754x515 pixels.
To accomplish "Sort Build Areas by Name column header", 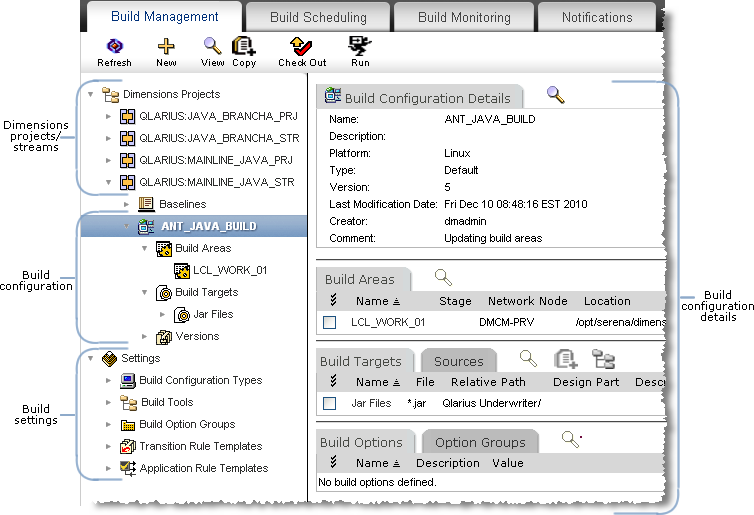I will click(x=372, y=301).
